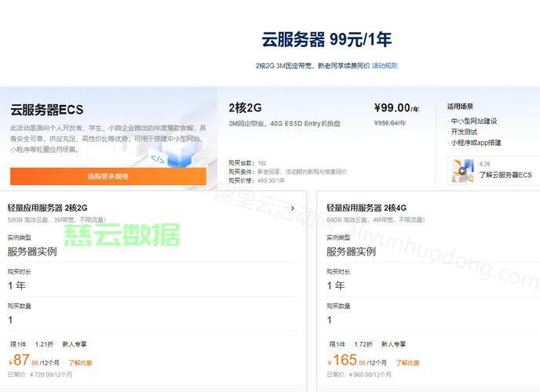Click the 购买价格: ¥99.00/1年 row
Viewport: 540px width, 392px height.
[x=257, y=180]
